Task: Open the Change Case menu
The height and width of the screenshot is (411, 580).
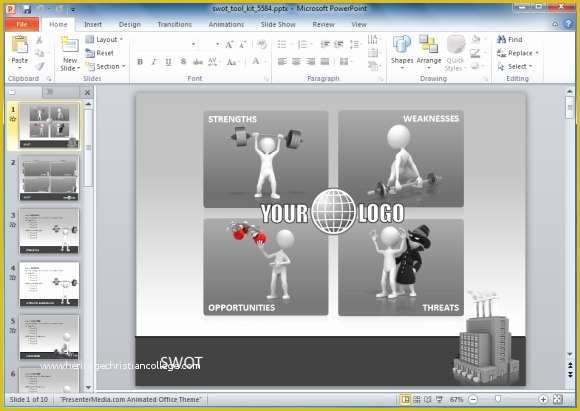Action: [232, 62]
